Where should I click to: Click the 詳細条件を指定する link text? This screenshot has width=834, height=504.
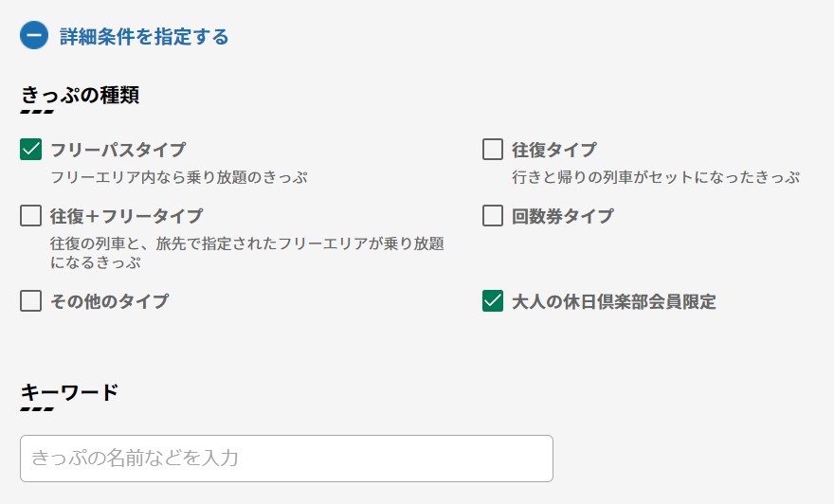tap(144, 37)
